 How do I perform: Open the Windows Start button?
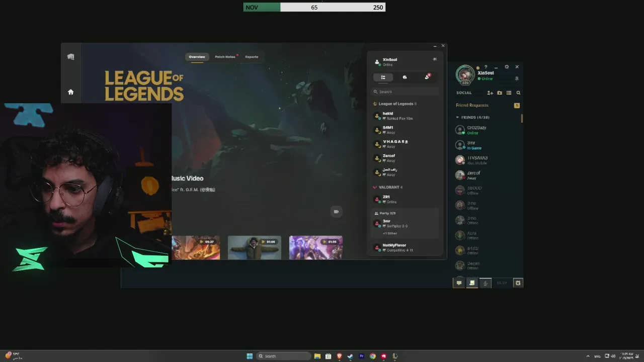coord(250,356)
